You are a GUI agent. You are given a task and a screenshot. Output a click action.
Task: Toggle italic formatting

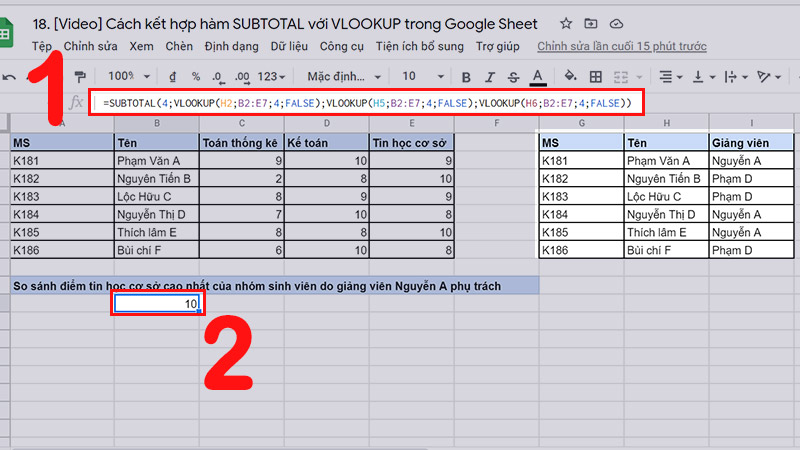click(x=489, y=76)
